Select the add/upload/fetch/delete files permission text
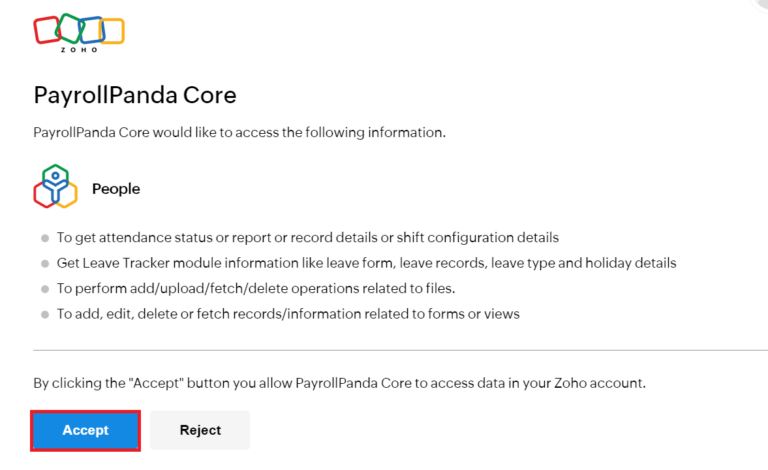The image size is (768, 470). point(256,288)
